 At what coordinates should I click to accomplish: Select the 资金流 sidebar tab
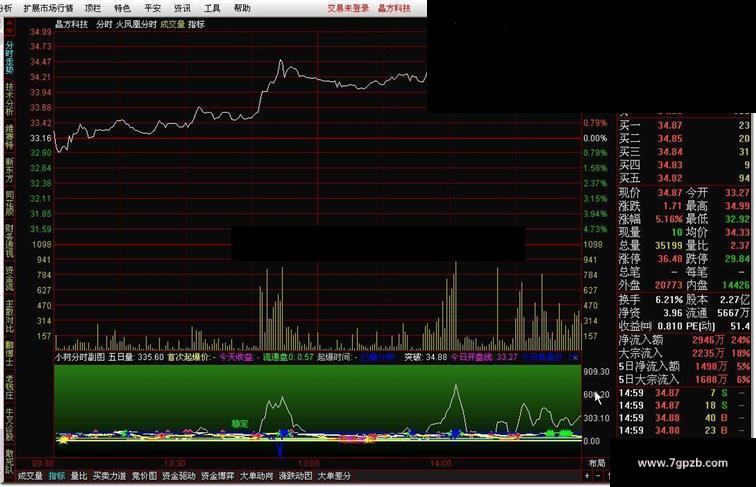(x=9, y=278)
